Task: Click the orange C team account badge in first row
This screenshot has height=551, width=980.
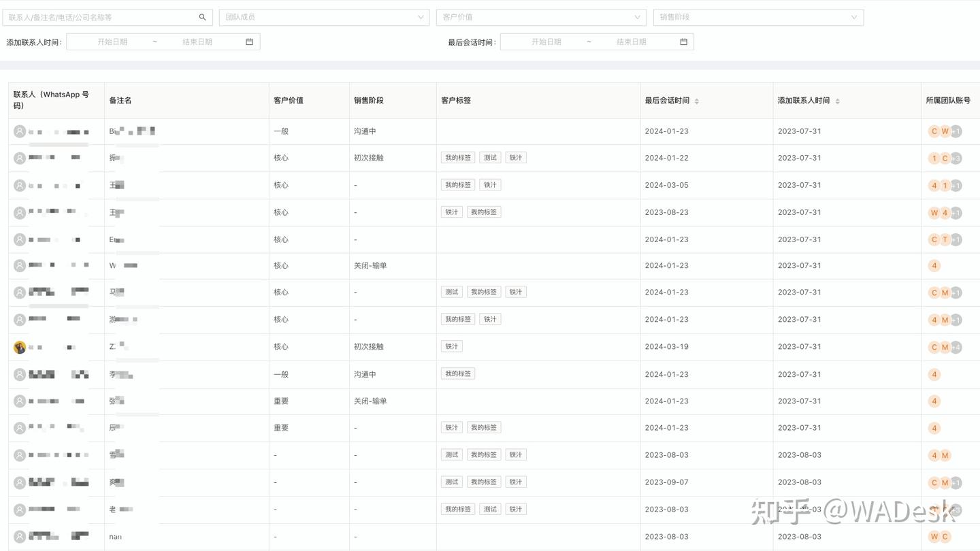Action: [934, 131]
